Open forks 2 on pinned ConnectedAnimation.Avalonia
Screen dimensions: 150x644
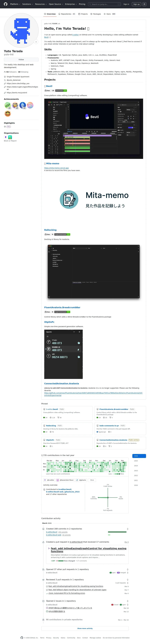pos(110,446)
